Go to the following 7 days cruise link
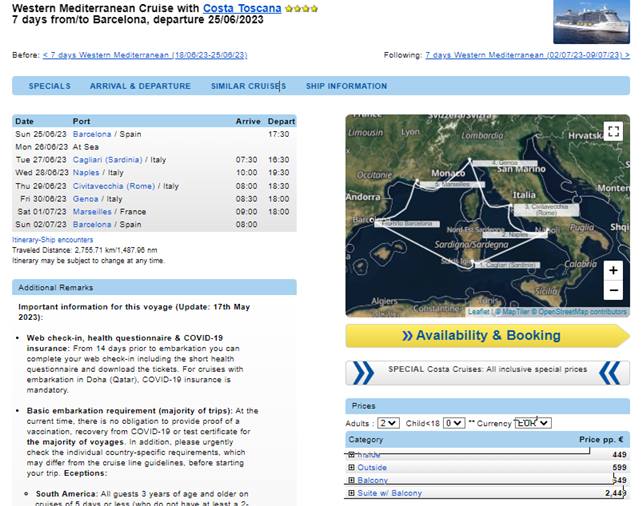 tap(527, 55)
